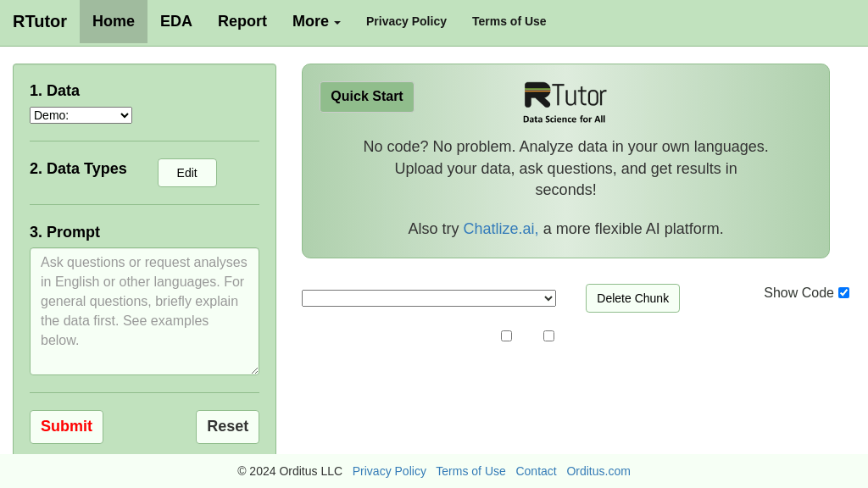Tick the right unlabeled checkbox below dropdown
The image size is (868, 488).
click(x=548, y=335)
